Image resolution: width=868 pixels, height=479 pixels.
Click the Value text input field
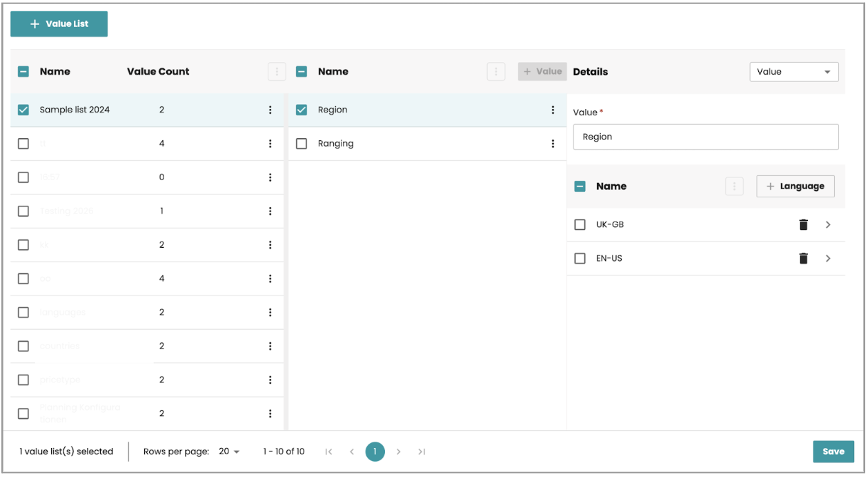tap(705, 137)
